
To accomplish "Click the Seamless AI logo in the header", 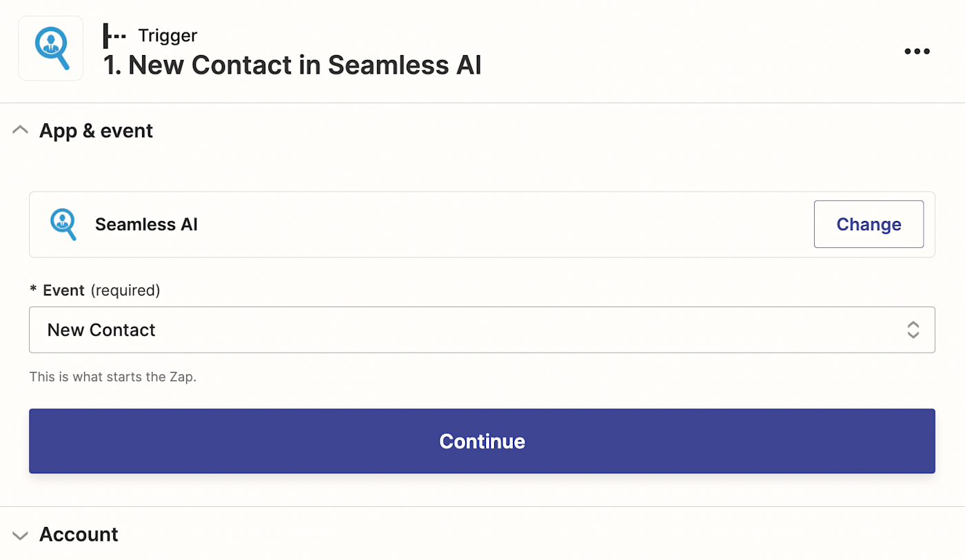I will (51, 49).
